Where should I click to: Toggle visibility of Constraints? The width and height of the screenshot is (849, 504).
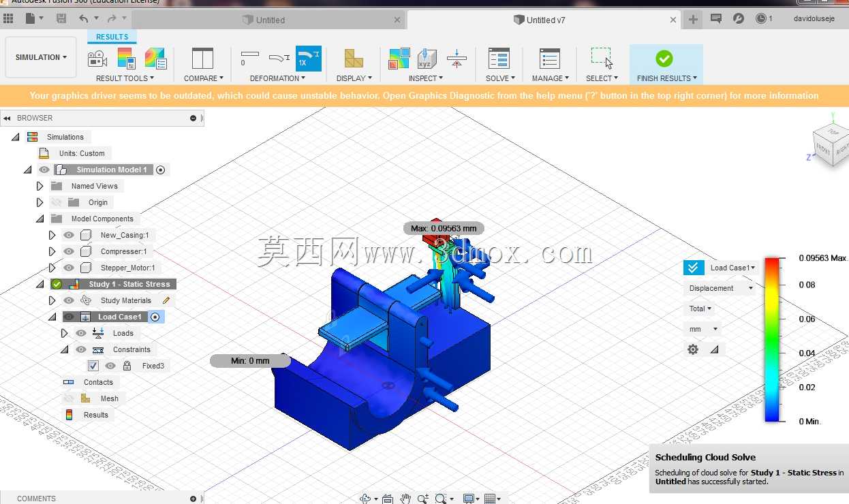(x=81, y=349)
